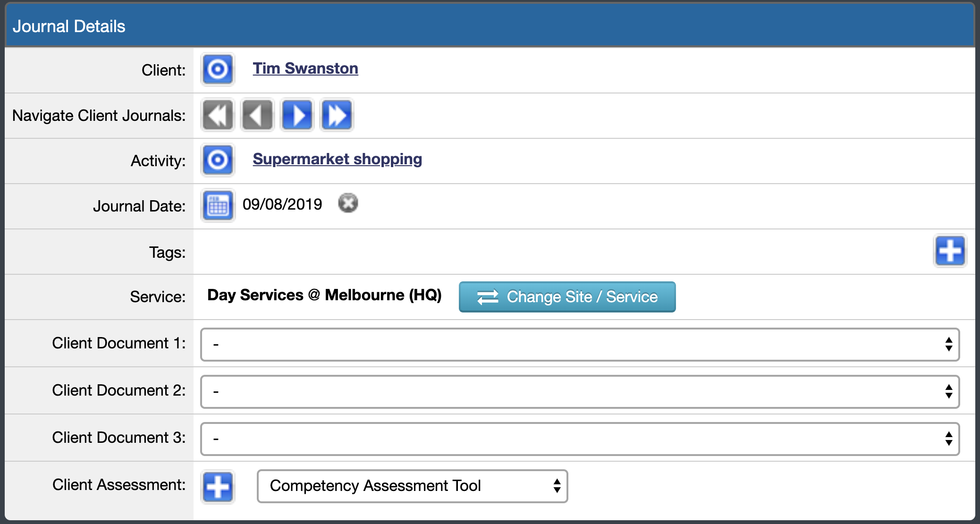Click the target icon next to Supermarket shopping
The height and width of the screenshot is (524, 980).
218,160
